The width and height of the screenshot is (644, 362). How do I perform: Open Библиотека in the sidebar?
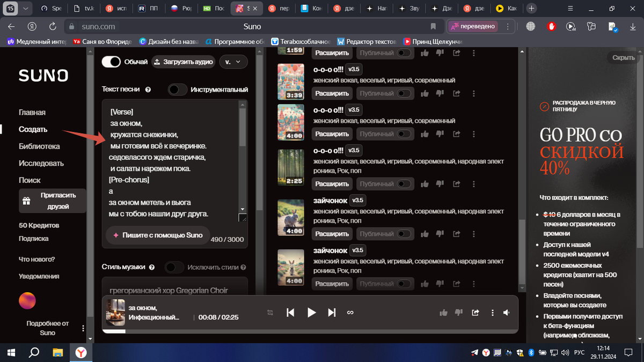coord(39,146)
